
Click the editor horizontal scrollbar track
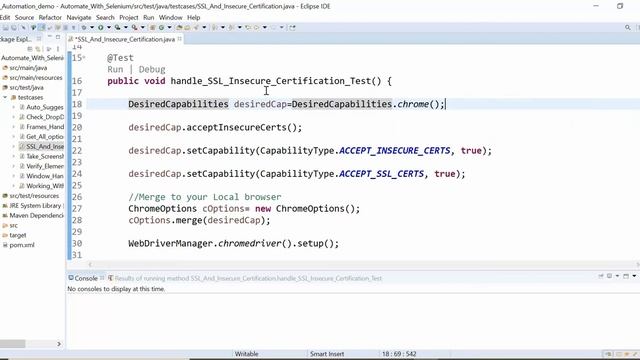[363, 264]
